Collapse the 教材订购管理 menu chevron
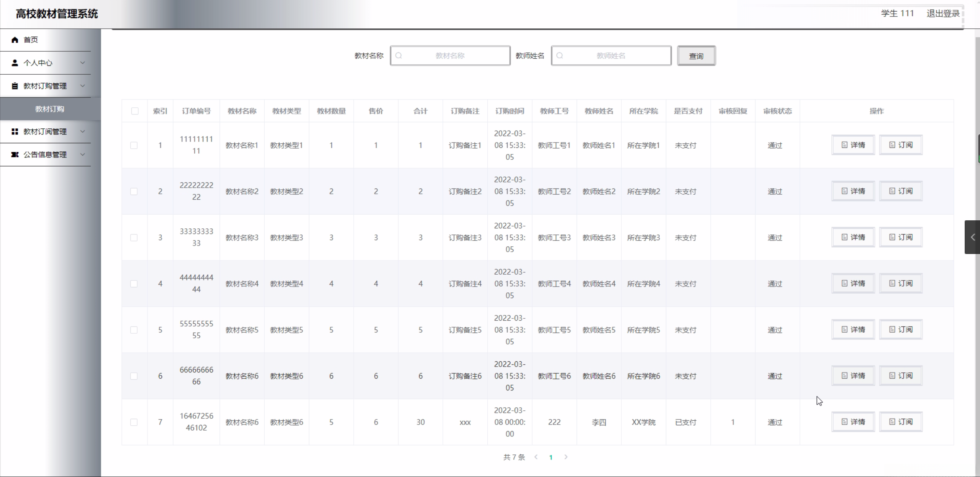Viewport: 980px width, 477px height. [x=82, y=86]
